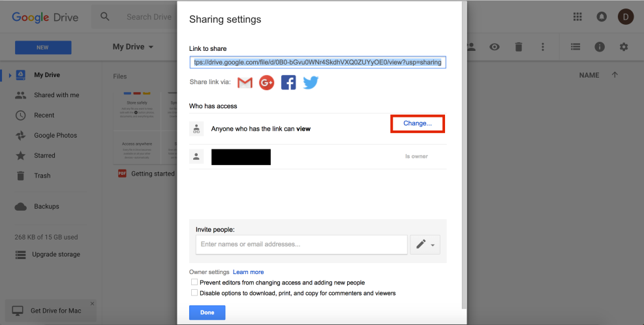
Task: Tick Prevent editors from changing access checkbox
Action: 194,283
